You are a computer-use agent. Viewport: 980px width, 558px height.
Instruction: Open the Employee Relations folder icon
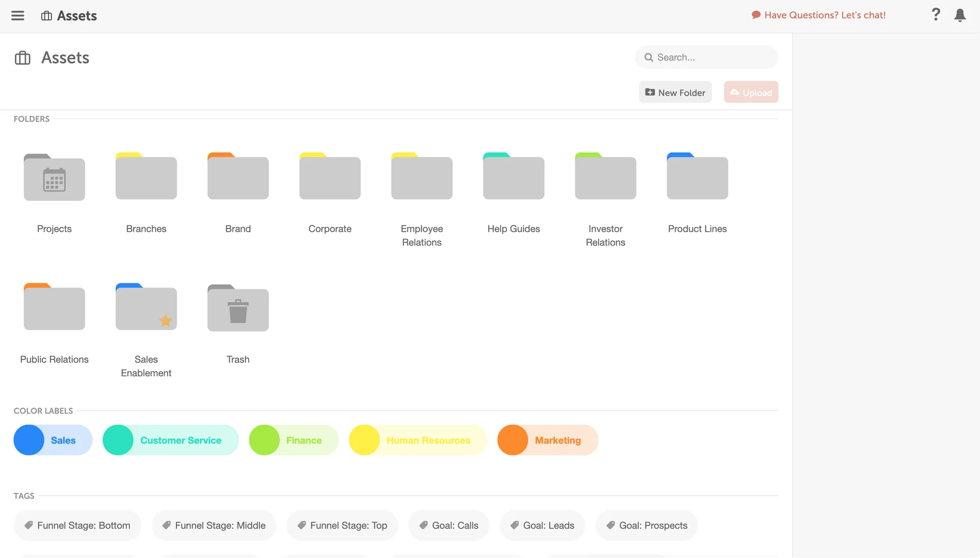[422, 176]
